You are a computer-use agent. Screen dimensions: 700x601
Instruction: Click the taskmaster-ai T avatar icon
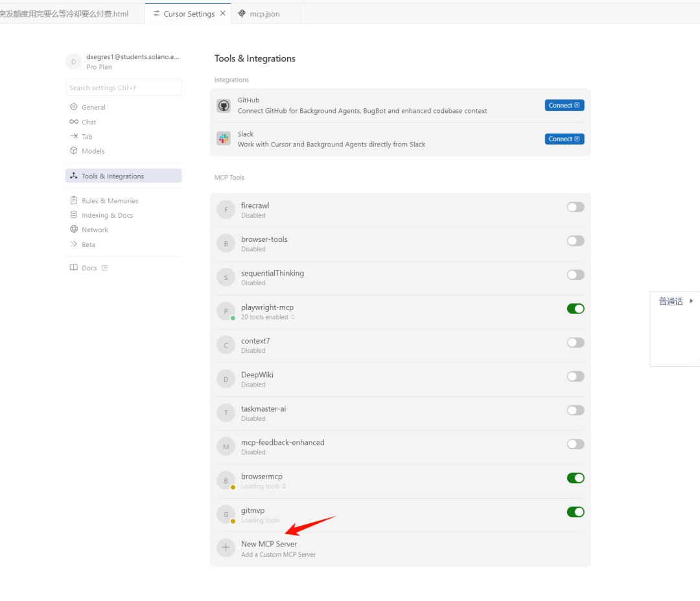click(x=226, y=413)
